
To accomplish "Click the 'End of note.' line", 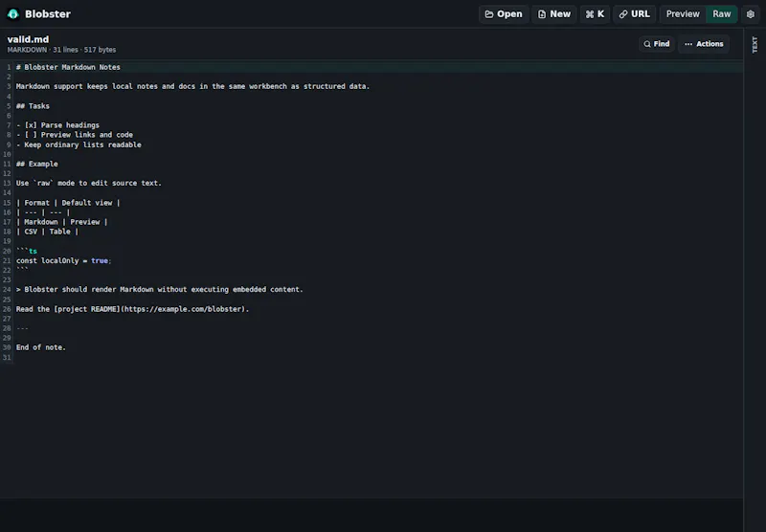I will (41, 347).
